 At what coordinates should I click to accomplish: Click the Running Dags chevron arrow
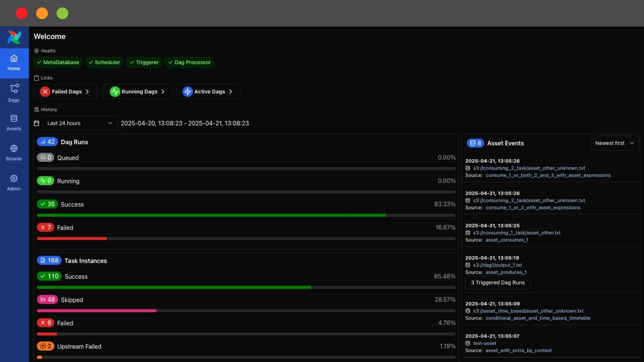[x=163, y=92]
